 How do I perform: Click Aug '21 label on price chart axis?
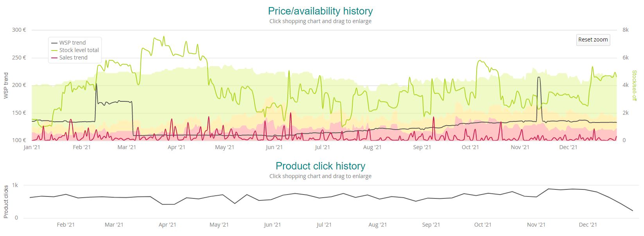click(x=372, y=148)
